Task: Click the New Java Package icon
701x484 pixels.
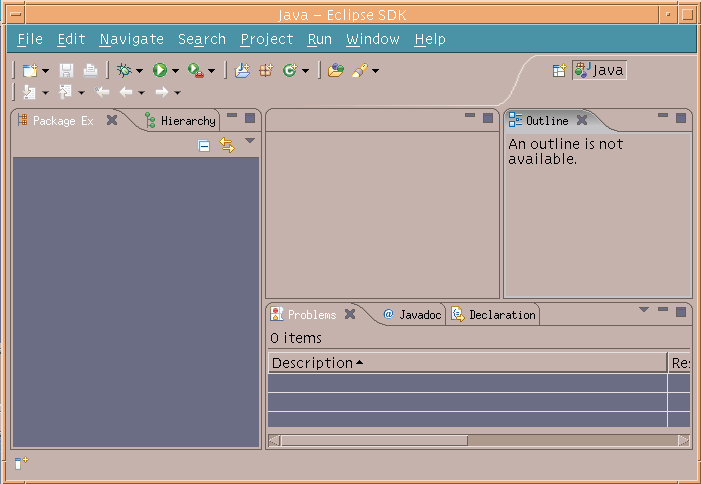Action: [x=266, y=71]
